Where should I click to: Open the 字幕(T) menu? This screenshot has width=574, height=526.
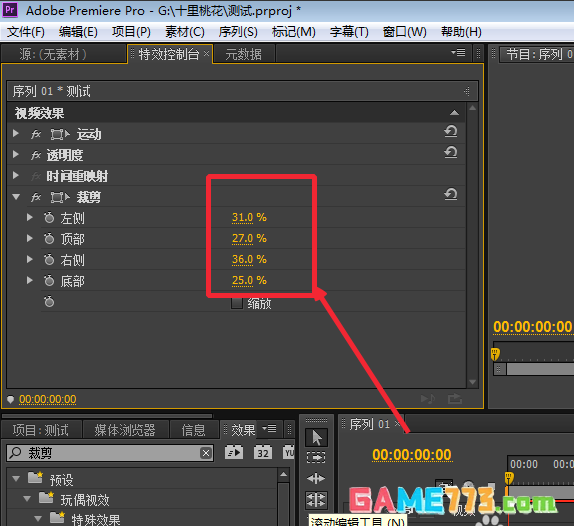click(349, 32)
